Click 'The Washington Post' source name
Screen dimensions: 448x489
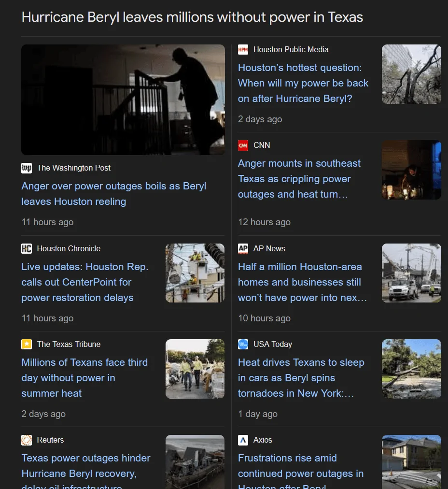[73, 168]
